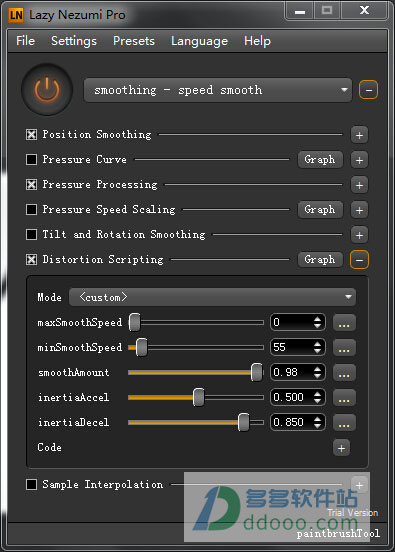The width and height of the screenshot is (395, 552).
Task: Increase minSmoothSpeed value with spinner arrows
Action: [x=317, y=344]
